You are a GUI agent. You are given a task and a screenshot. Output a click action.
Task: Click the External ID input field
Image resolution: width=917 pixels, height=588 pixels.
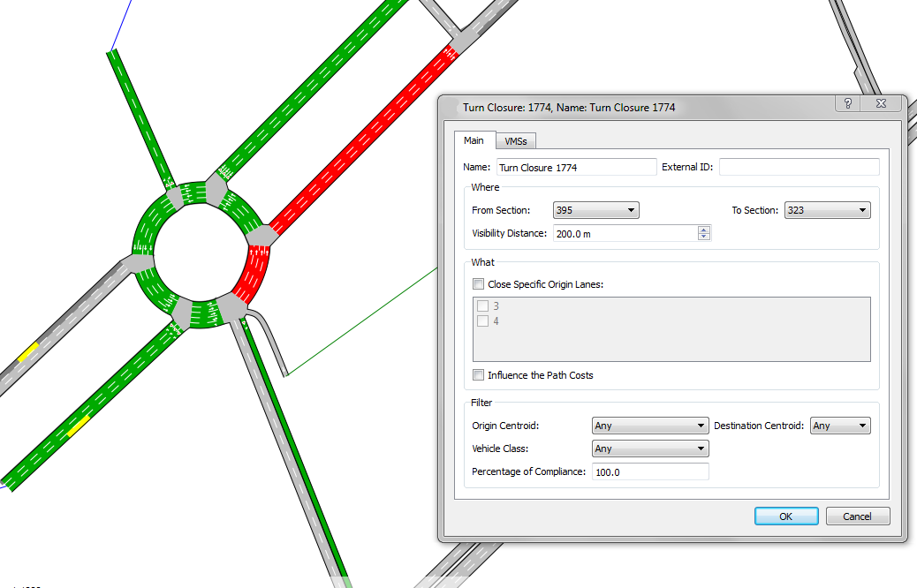tap(799, 166)
